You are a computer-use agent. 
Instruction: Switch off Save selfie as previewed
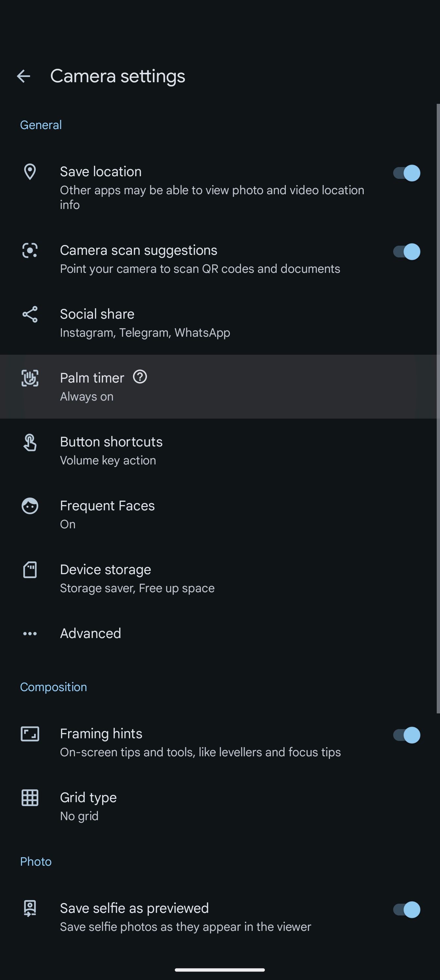point(406,910)
